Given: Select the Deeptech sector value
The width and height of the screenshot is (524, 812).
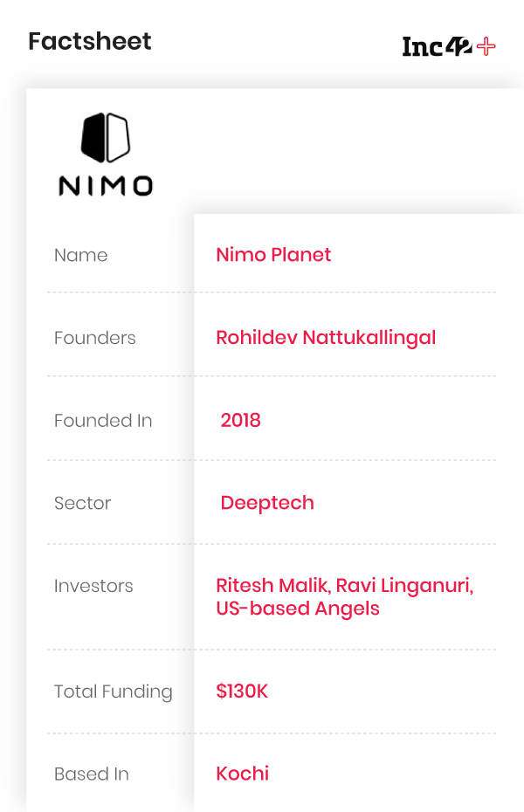Looking at the screenshot, I should coord(267,503).
